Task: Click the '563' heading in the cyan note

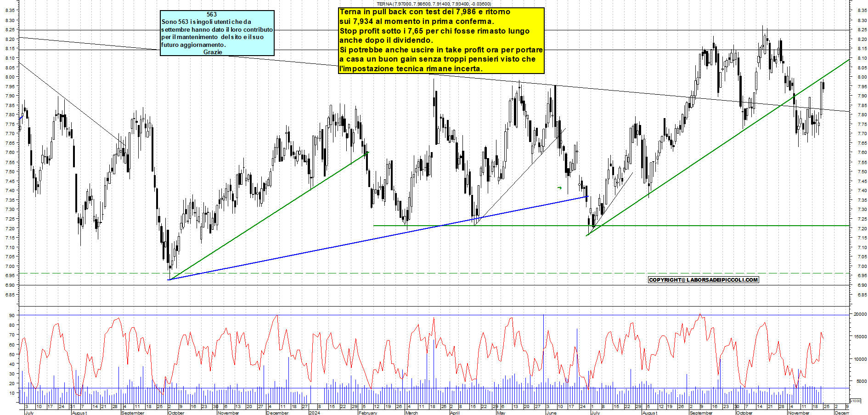Action: tap(212, 14)
